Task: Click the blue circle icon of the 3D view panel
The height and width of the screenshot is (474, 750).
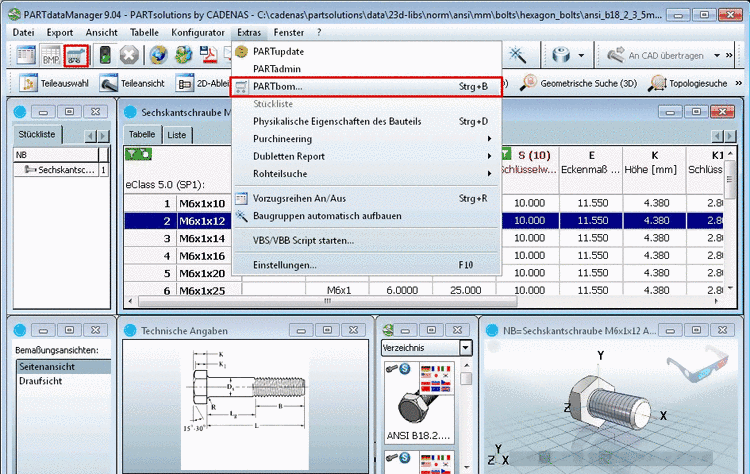Action: point(492,330)
